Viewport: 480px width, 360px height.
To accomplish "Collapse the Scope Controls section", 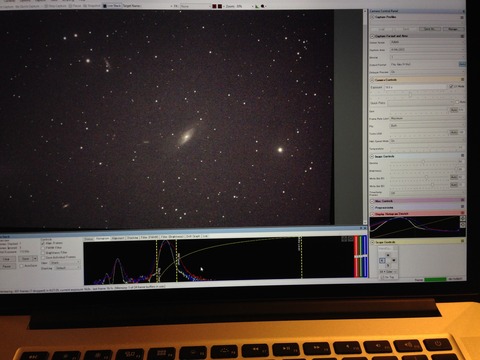I will (373, 242).
